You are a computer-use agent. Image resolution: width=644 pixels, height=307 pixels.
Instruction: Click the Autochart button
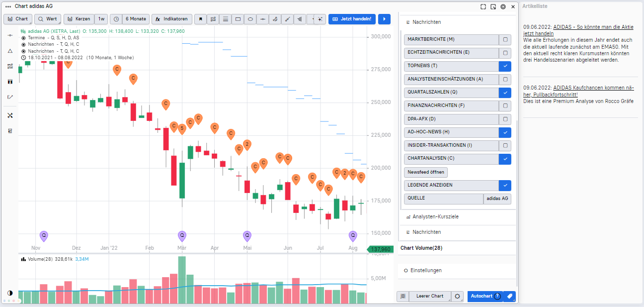click(485, 296)
